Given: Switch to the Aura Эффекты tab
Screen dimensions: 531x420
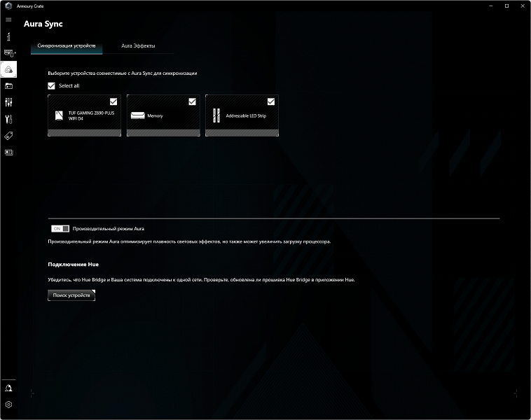Looking at the screenshot, I should (138, 45).
